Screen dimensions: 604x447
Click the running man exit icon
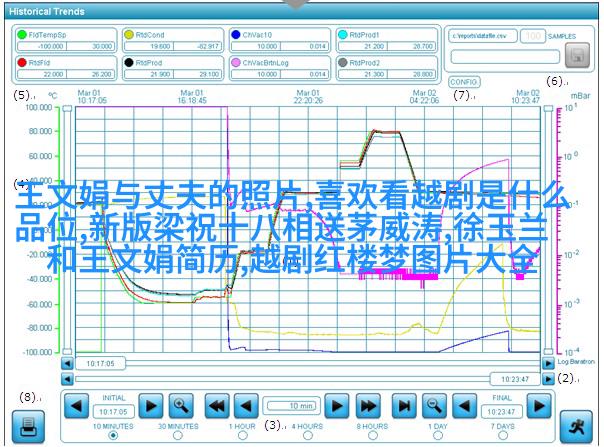pyautogui.click(x=576, y=426)
